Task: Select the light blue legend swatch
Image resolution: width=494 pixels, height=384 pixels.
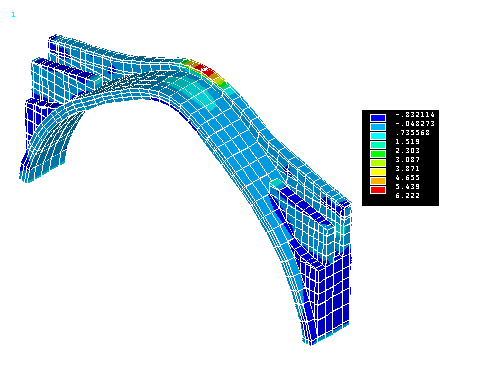Action: coord(378,127)
